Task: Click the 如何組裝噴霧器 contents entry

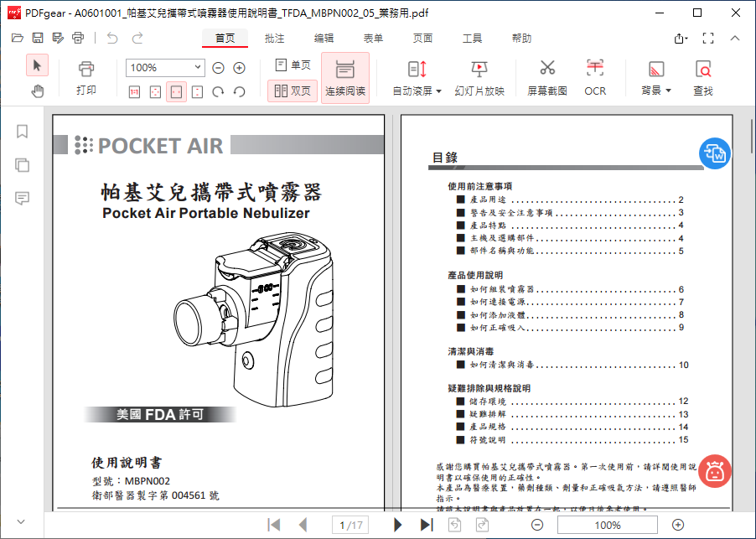Action: click(569, 289)
